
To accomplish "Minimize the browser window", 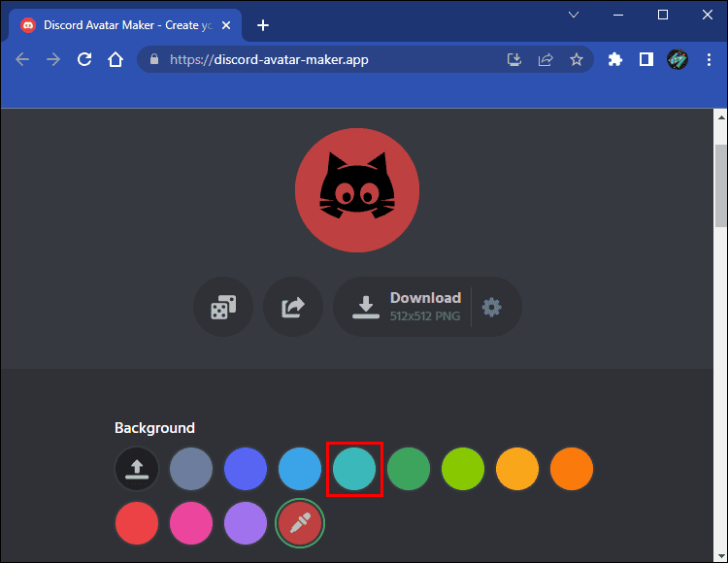I will 618,15.
